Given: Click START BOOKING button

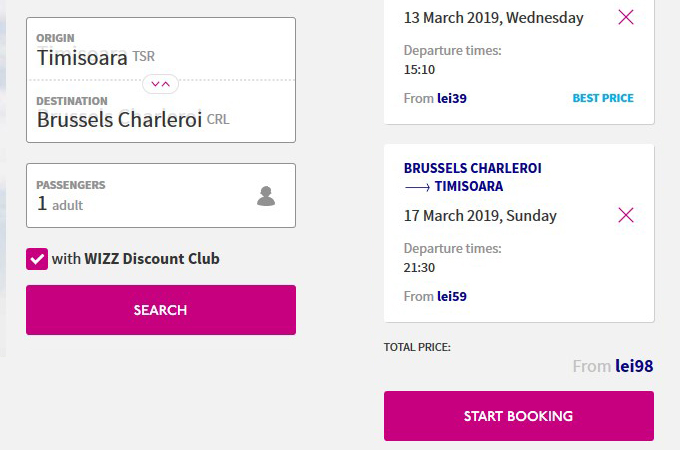Looking at the screenshot, I should [519, 416].
